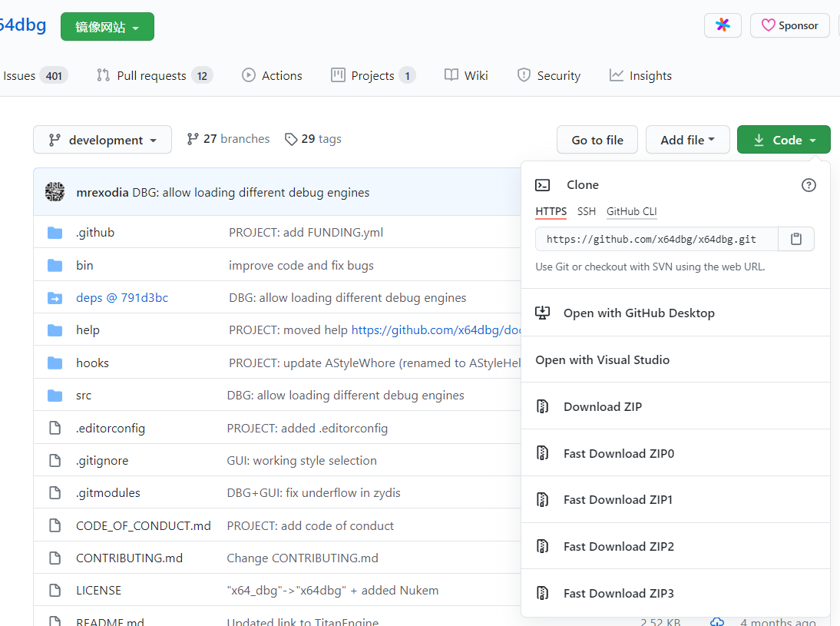Click the .gitignore file icon
The image size is (840, 626).
[x=55, y=460]
